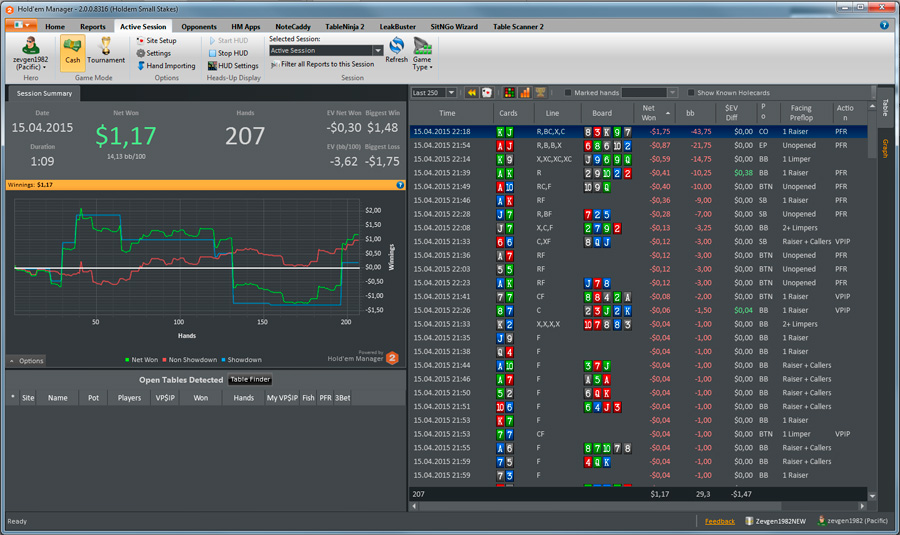Click -$0,59 net won cell

(660, 159)
